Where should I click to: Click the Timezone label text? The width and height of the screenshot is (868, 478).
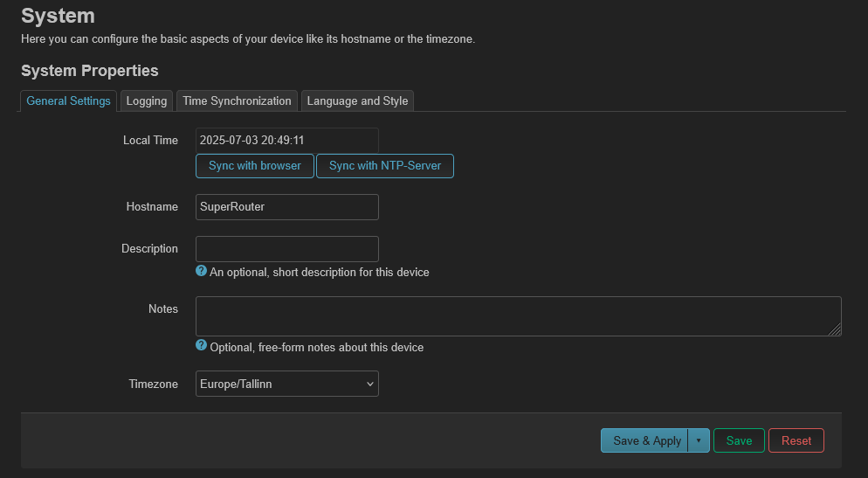(x=154, y=384)
